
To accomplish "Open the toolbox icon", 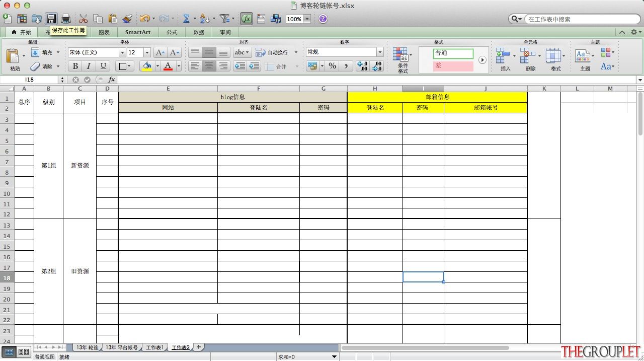I will 261,19.
